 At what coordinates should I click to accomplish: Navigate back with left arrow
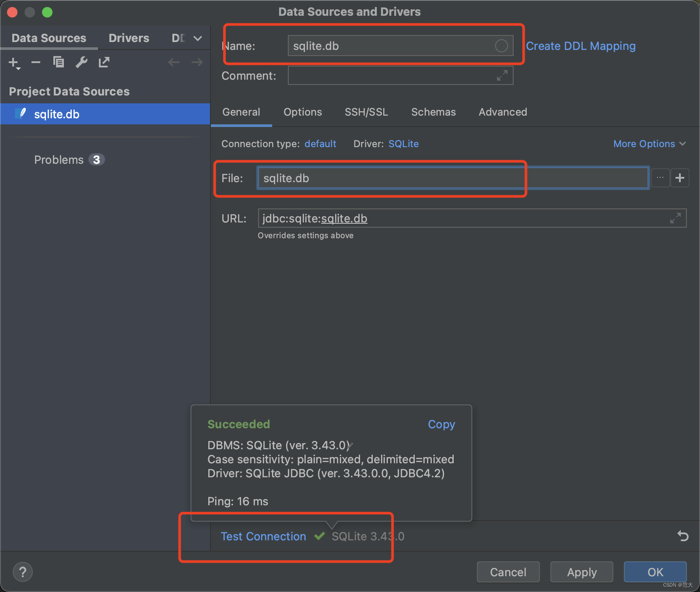tap(174, 62)
